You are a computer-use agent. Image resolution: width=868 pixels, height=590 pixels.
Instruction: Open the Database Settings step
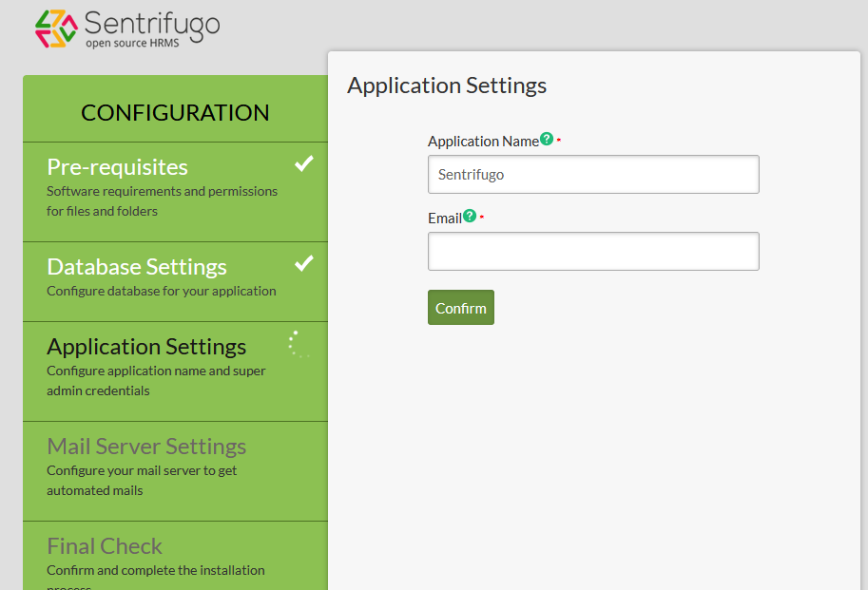137,267
